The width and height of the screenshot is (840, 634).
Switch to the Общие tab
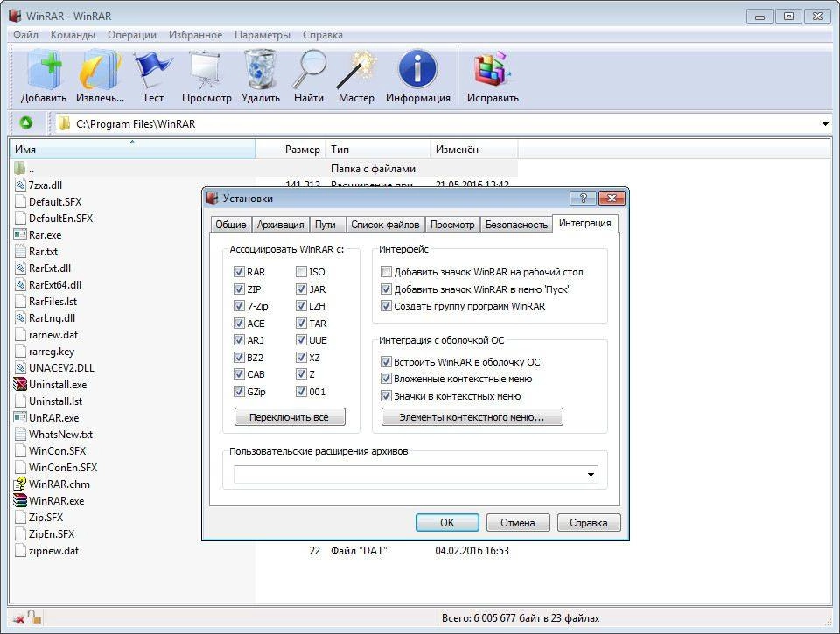point(231,225)
